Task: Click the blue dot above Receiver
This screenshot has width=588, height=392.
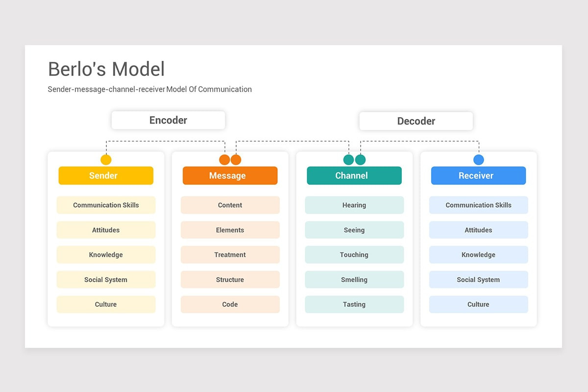Action: (x=479, y=160)
